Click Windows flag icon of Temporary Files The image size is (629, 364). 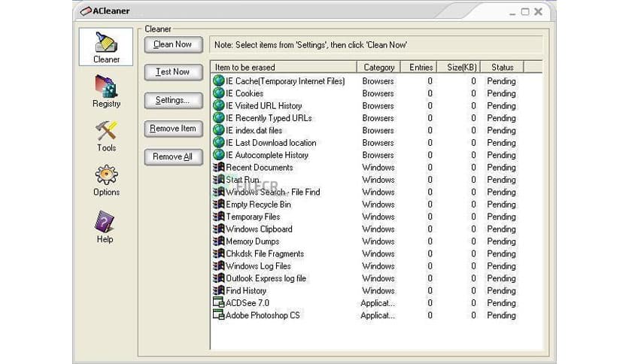(219, 217)
